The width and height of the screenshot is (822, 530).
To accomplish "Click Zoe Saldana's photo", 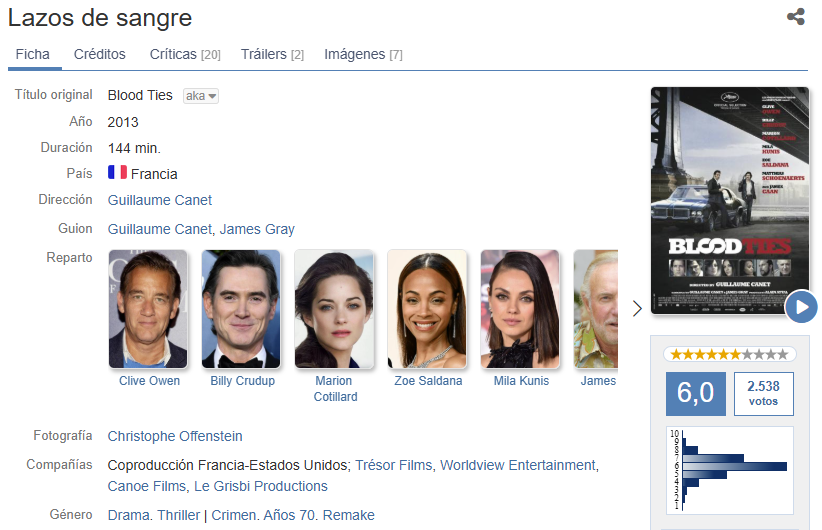I will (427, 309).
